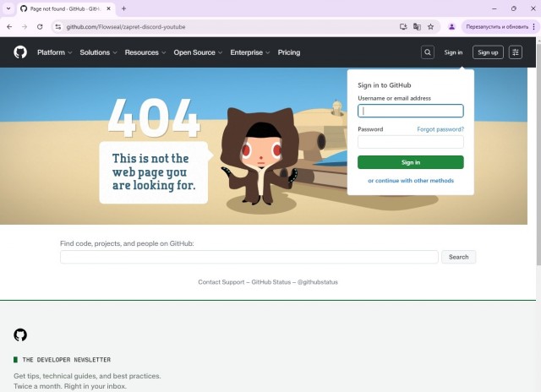Expand the Enterprise menu
541x392 pixels.
pos(250,52)
